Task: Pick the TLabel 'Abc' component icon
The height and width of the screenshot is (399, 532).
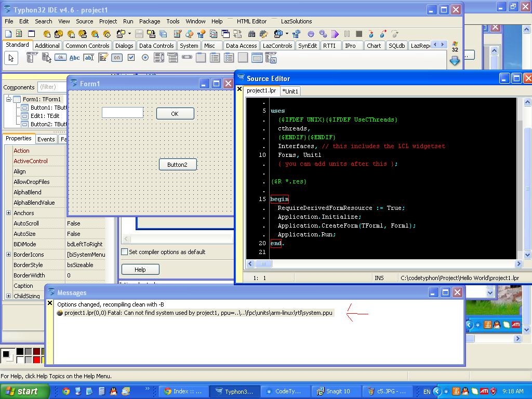Action: (74, 58)
